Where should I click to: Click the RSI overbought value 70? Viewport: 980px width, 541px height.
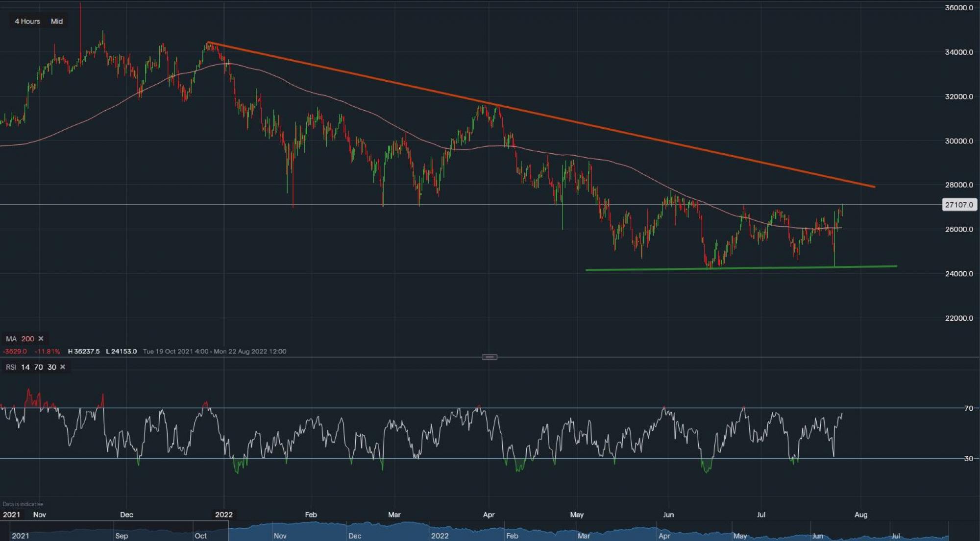pyautogui.click(x=38, y=367)
